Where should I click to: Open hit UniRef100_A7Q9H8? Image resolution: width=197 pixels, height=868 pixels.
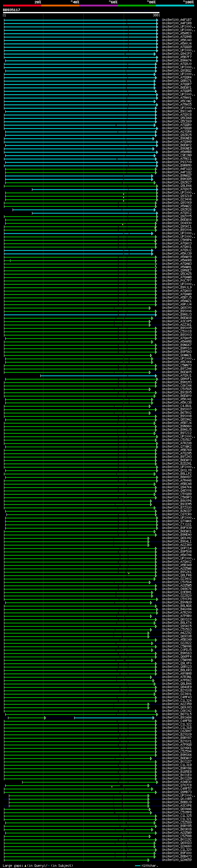[177, 37]
